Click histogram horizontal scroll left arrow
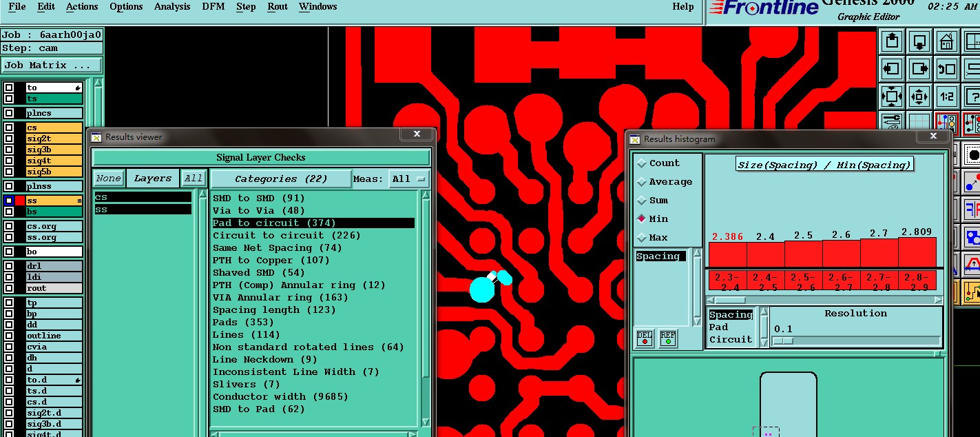Screen dimensions: 980x437 click(x=711, y=300)
